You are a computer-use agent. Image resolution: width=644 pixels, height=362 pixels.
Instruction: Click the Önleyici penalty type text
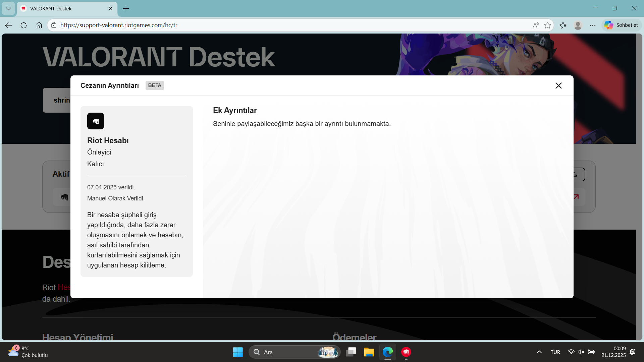pos(99,152)
